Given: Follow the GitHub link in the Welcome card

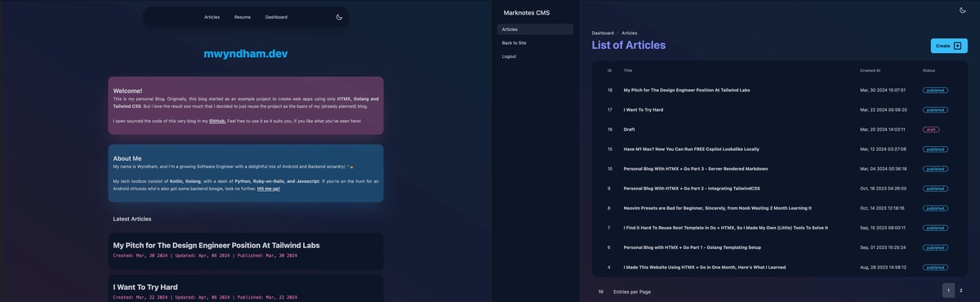Looking at the screenshot, I should (x=217, y=120).
